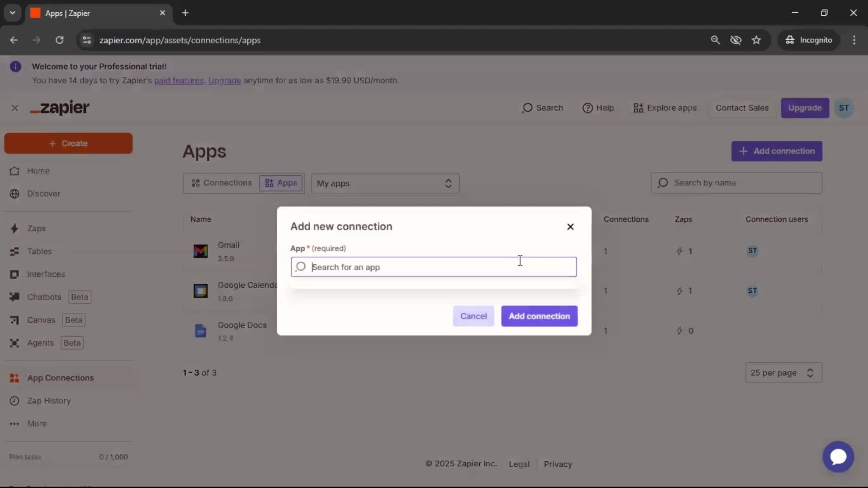This screenshot has width=868, height=488.
Task: Open a new browser tab
Action: pos(185,13)
